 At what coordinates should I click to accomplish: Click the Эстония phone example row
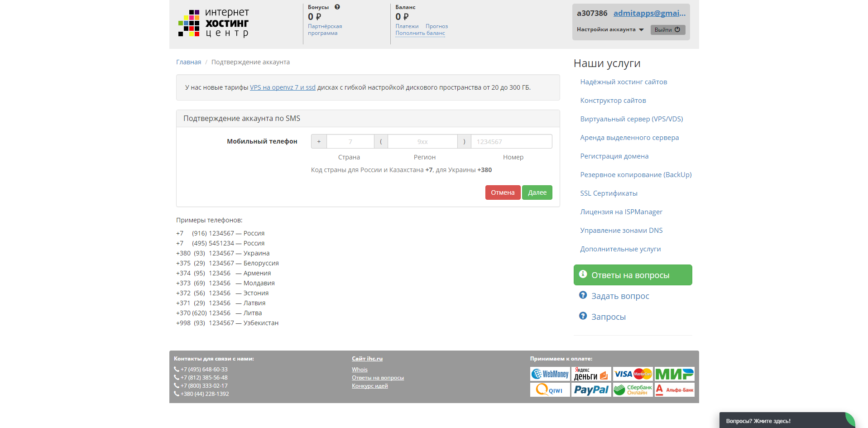(x=222, y=293)
